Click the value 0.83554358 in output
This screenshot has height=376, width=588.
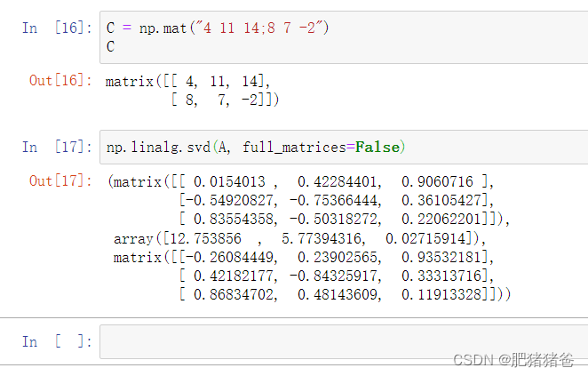(234, 220)
